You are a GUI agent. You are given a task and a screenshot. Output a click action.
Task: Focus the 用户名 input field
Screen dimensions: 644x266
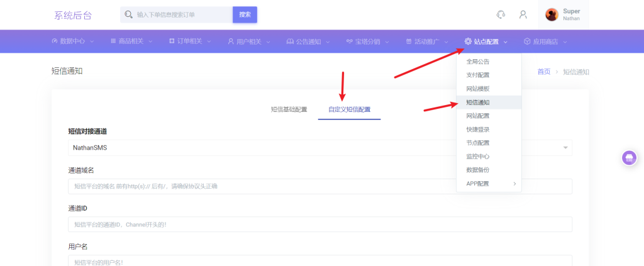point(320,260)
